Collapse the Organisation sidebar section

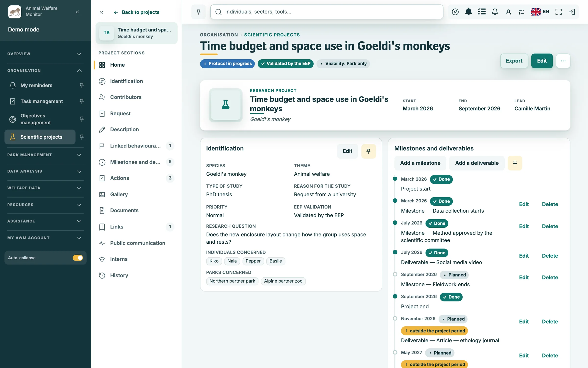pyautogui.click(x=45, y=71)
